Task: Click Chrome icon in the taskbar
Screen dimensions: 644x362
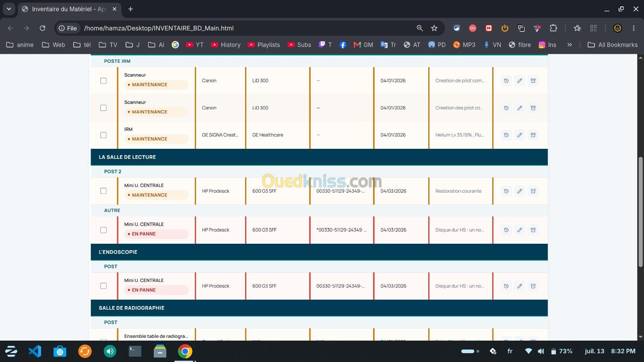Action: coord(185,351)
